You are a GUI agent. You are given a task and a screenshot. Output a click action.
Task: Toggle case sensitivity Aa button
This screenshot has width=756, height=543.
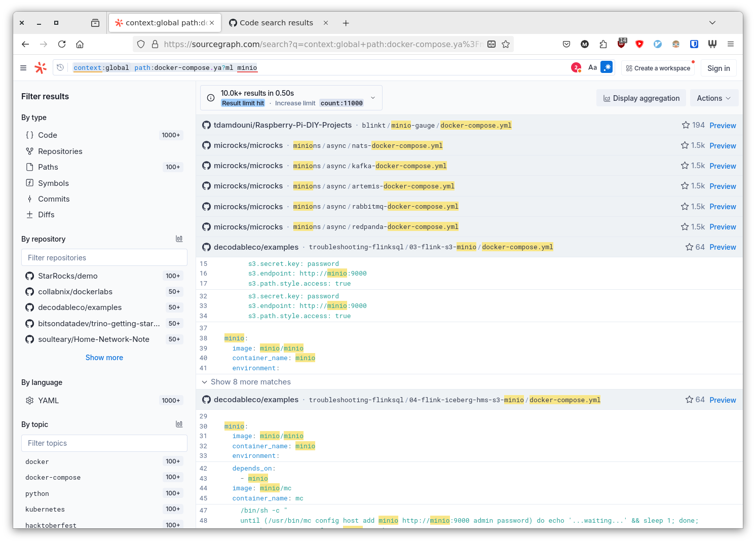[x=592, y=67]
